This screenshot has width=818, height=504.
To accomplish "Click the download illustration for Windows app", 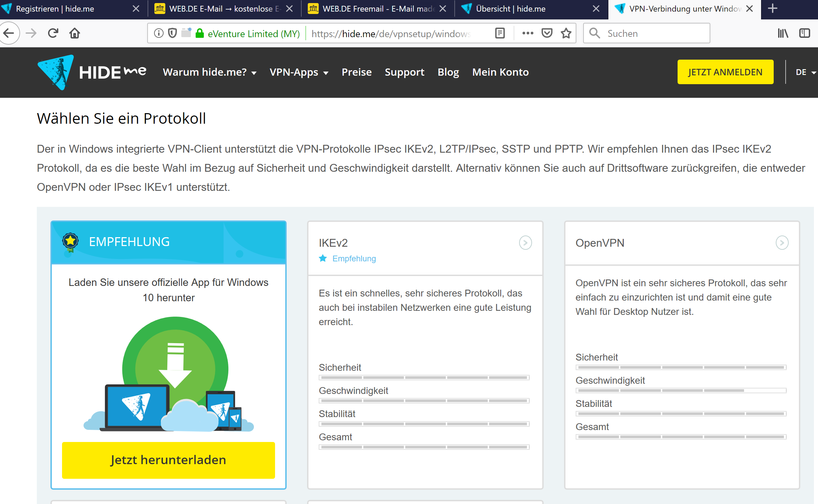I will [169, 374].
